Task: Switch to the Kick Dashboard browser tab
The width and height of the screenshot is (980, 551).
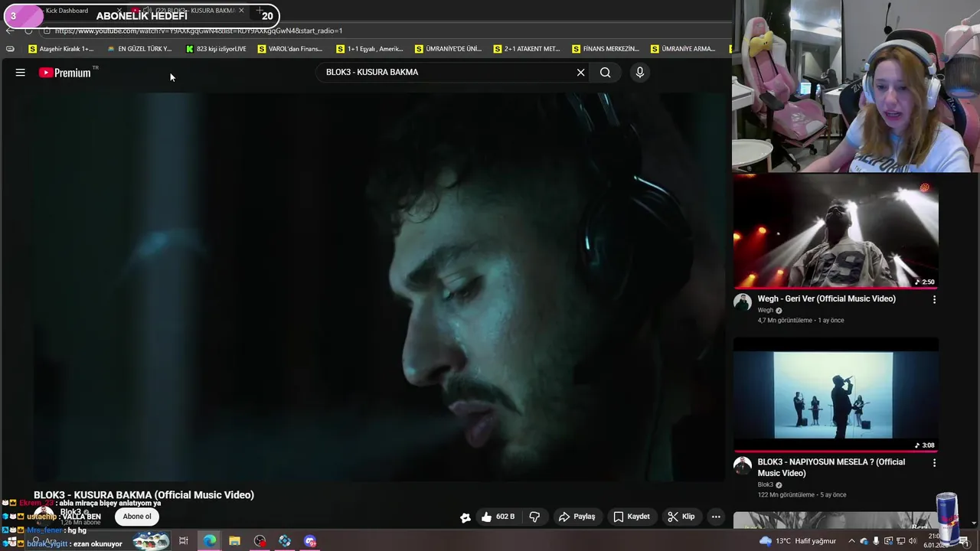Action: coord(67,11)
